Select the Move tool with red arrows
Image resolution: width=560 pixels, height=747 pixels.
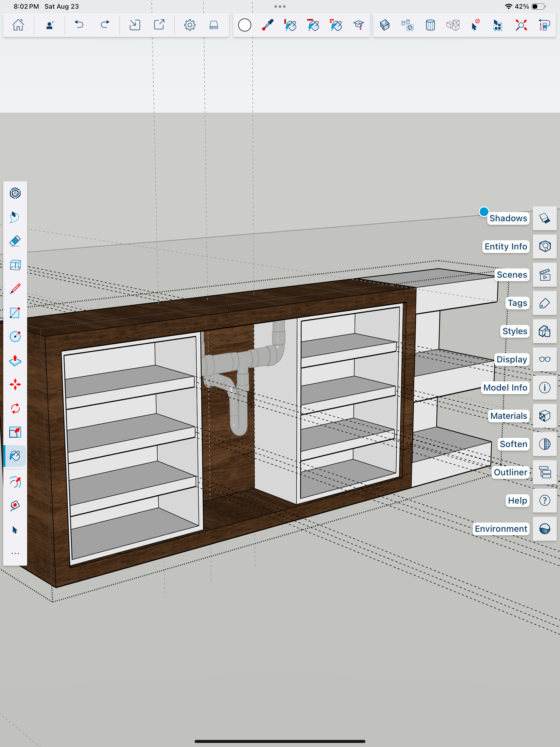pos(15,385)
